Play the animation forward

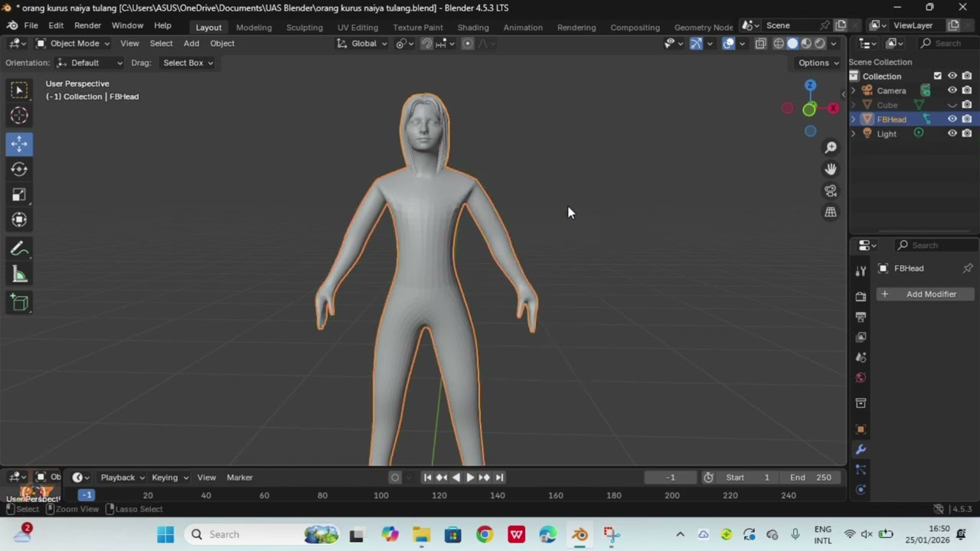pyautogui.click(x=470, y=478)
